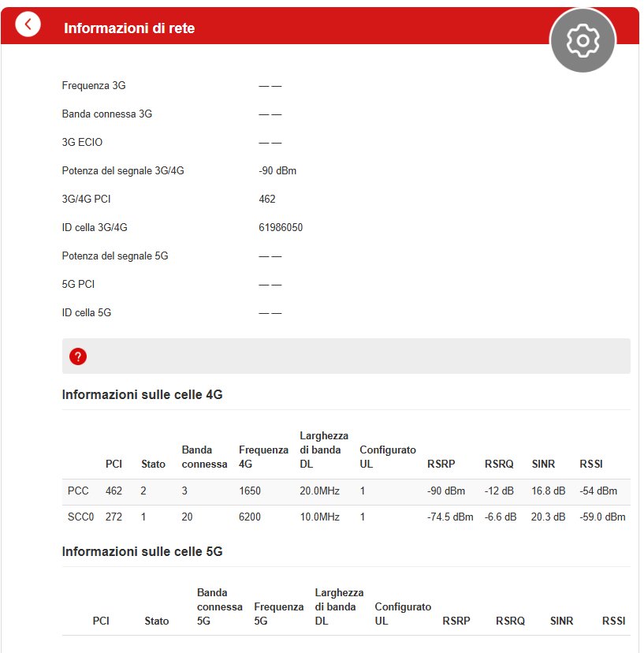644x653 pixels.
Task: Select PCC SINR value 16.8 dB
Action: (x=549, y=491)
